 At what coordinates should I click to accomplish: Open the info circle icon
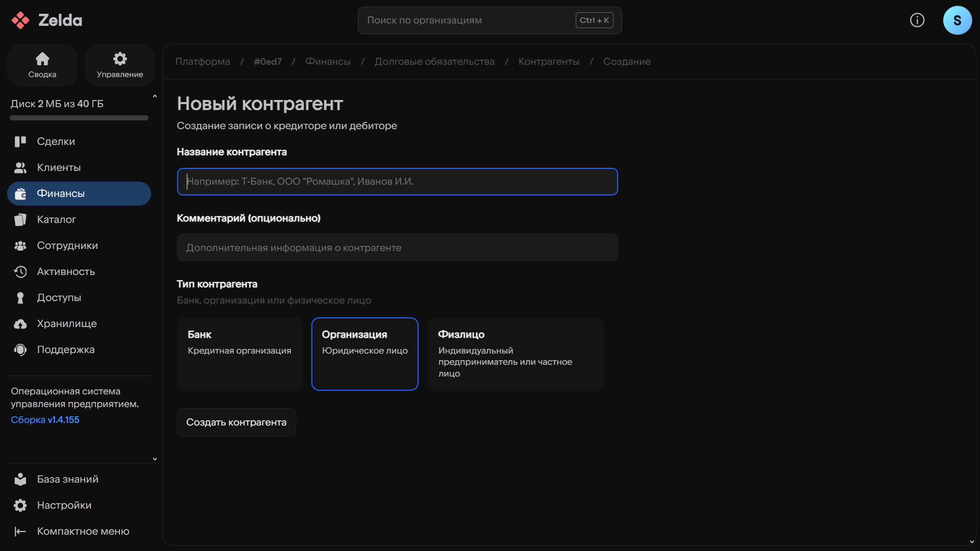(917, 20)
